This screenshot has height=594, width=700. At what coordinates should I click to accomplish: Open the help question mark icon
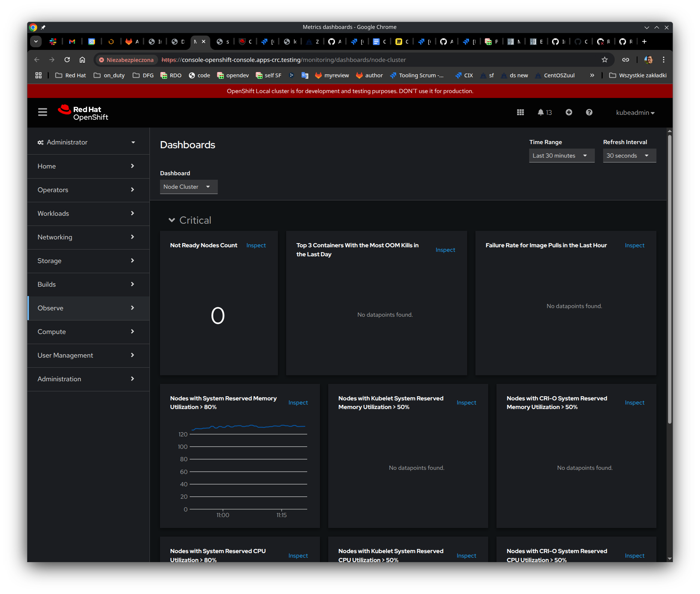pyautogui.click(x=589, y=113)
